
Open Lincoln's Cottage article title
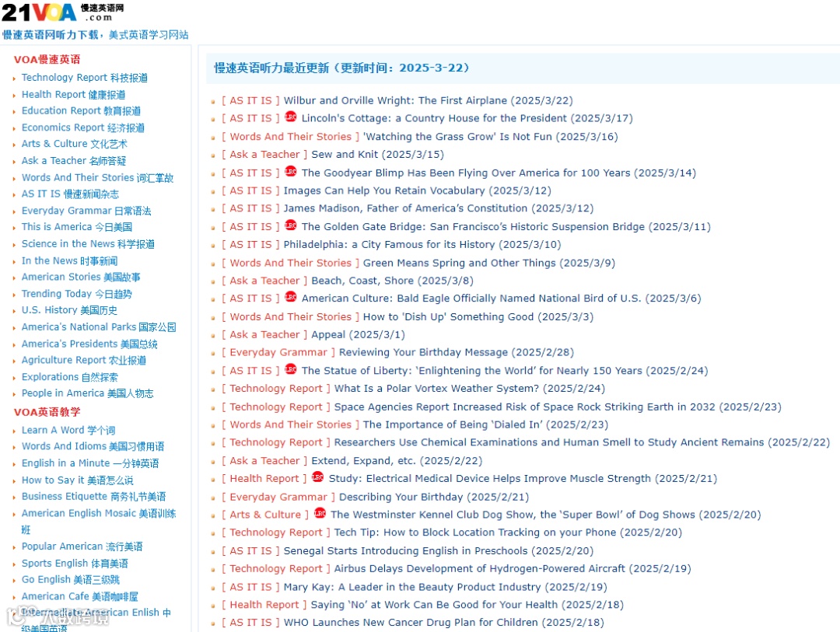click(x=467, y=118)
